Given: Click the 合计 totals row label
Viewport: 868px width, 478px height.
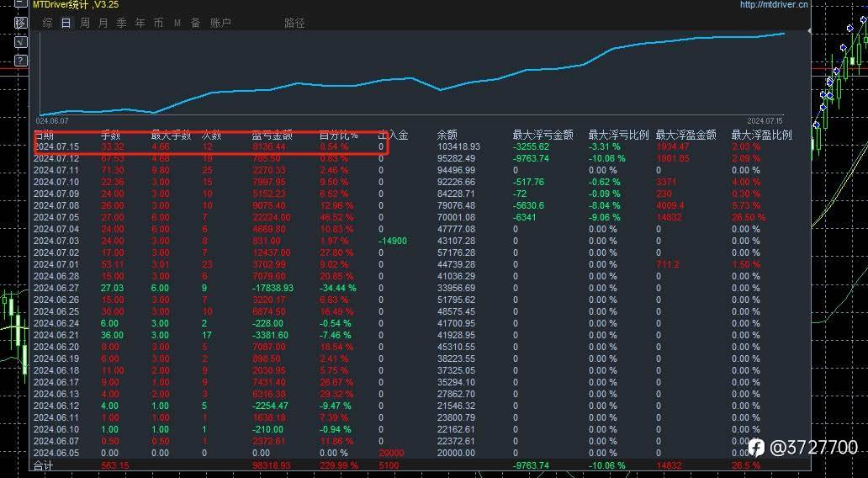Looking at the screenshot, I should coord(44,466).
